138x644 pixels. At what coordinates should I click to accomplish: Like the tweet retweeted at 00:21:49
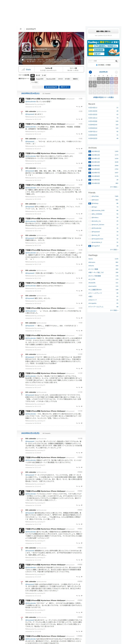coord(82,107)
